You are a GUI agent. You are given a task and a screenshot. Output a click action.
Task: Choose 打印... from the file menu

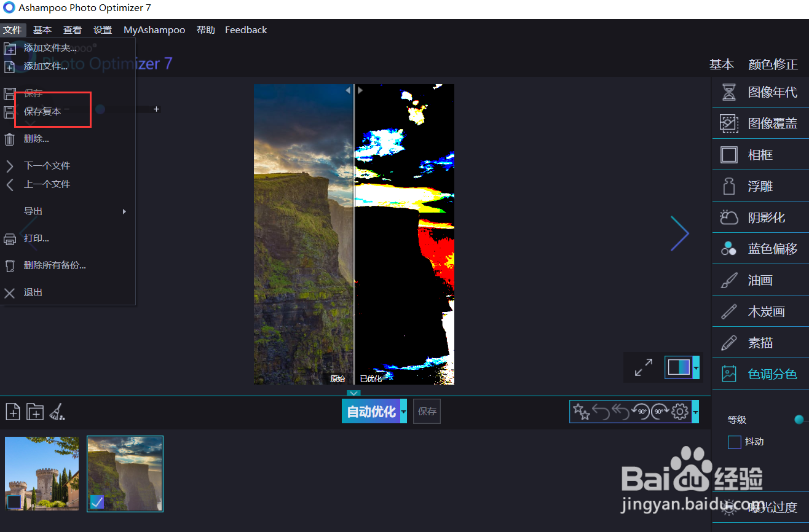point(68,238)
